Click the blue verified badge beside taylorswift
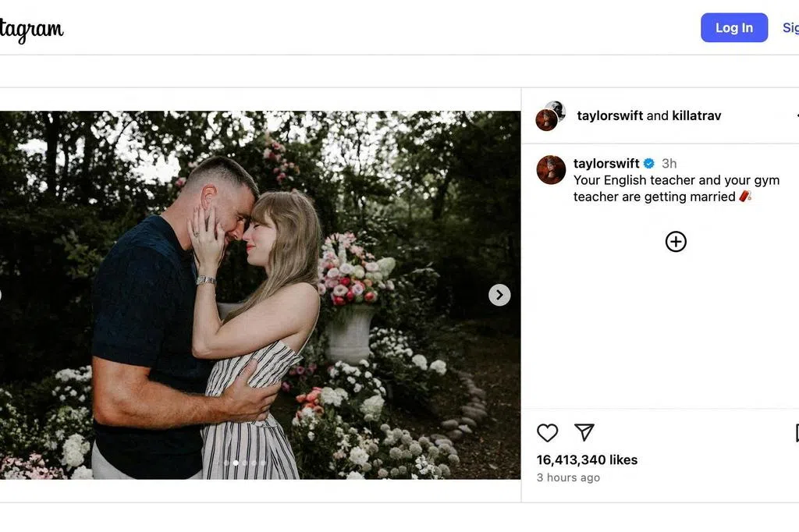 648,164
